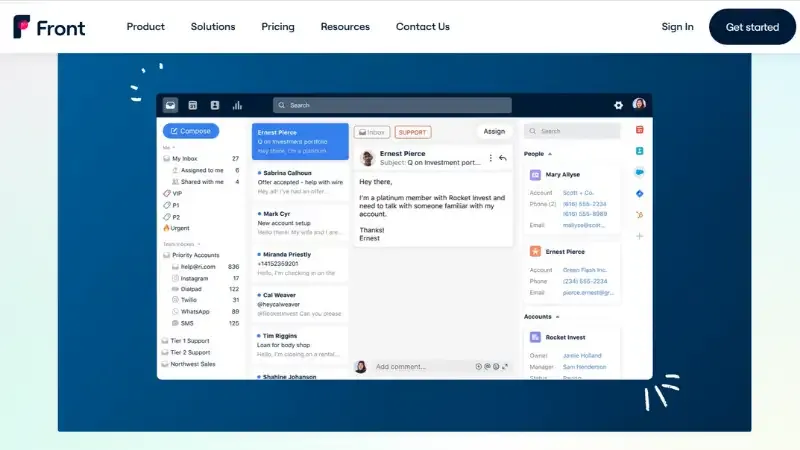Open Shared with me
Viewport: 800px width, 450px height.
tap(205, 182)
